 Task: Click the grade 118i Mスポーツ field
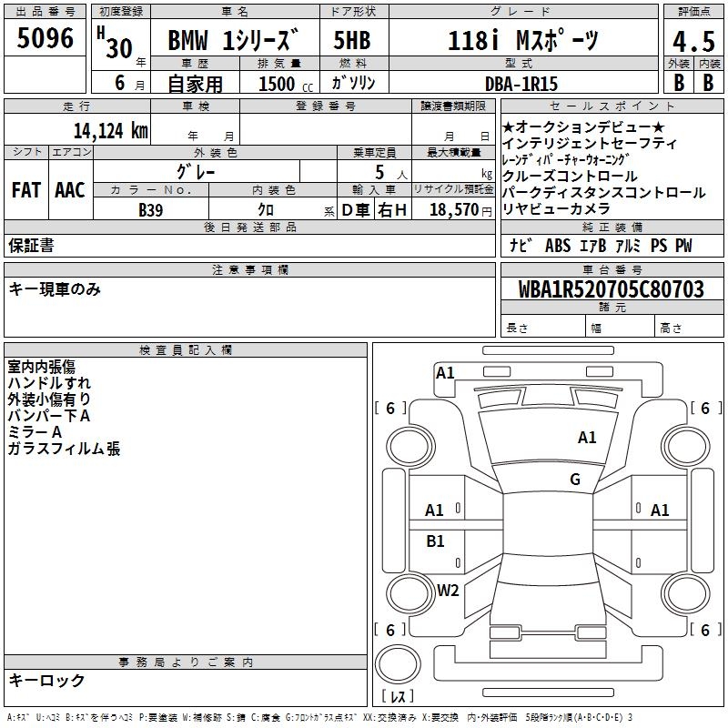523,40
